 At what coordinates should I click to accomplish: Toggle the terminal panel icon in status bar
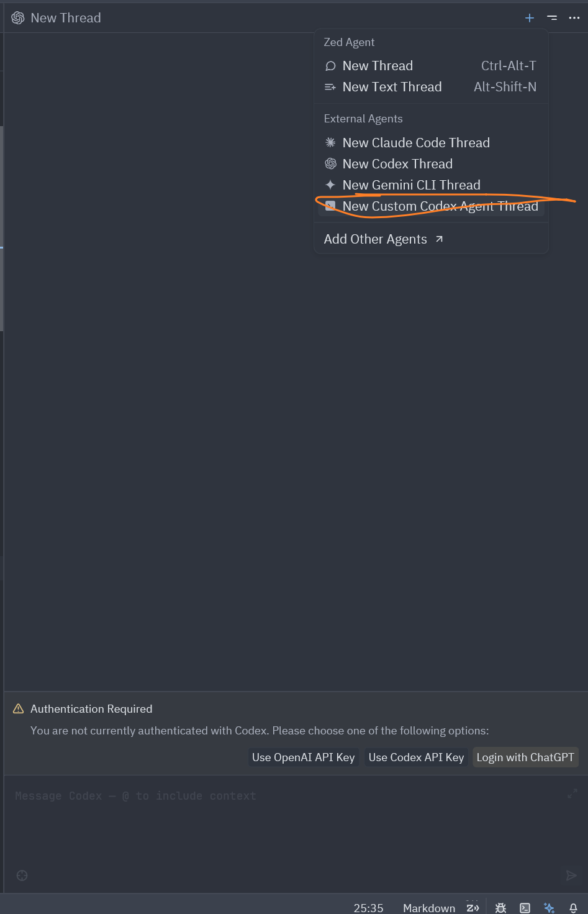pyautogui.click(x=525, y=908)
